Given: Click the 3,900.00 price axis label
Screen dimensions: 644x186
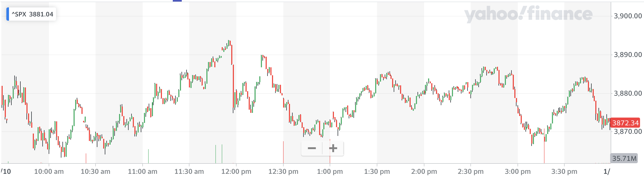Looking at the screenshot, I should [x=628, y=16].
